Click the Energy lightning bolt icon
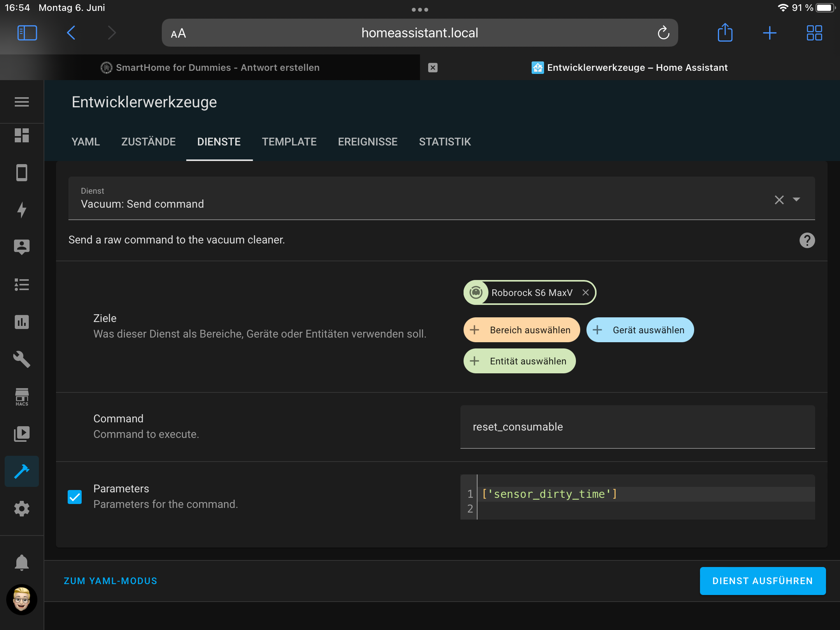The width and height of the screenshot is (840, 630). point(22,210)
